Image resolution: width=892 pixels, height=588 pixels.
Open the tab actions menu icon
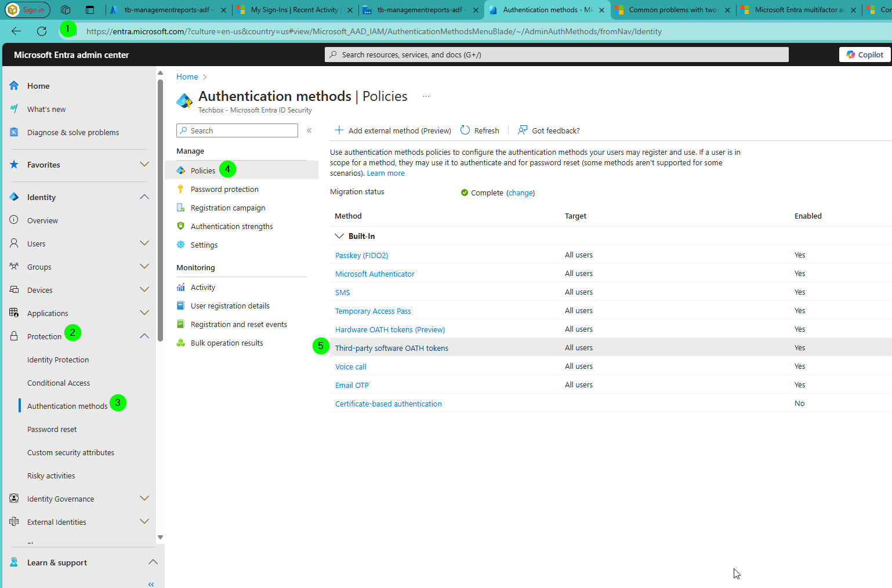point(89,10)
